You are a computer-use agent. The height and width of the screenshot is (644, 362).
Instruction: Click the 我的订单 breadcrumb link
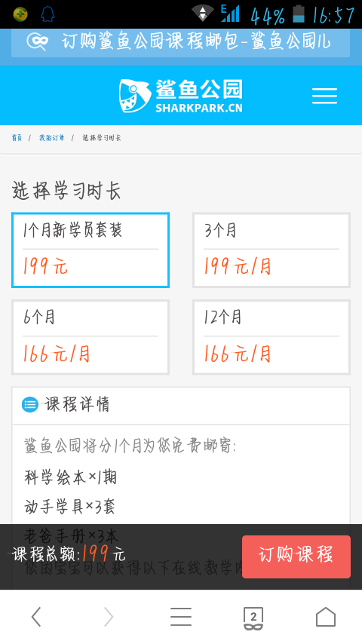pos(52,138)
